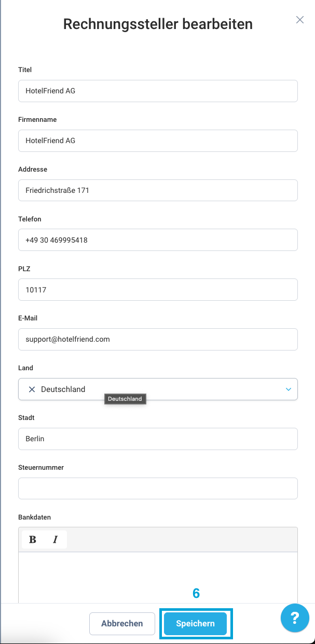Close the Rechnungssteller bearbeiten dialog

click(299, 20)
